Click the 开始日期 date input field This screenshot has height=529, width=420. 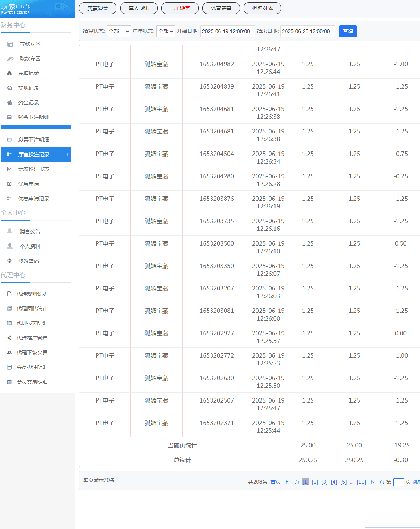coord(227,31)
